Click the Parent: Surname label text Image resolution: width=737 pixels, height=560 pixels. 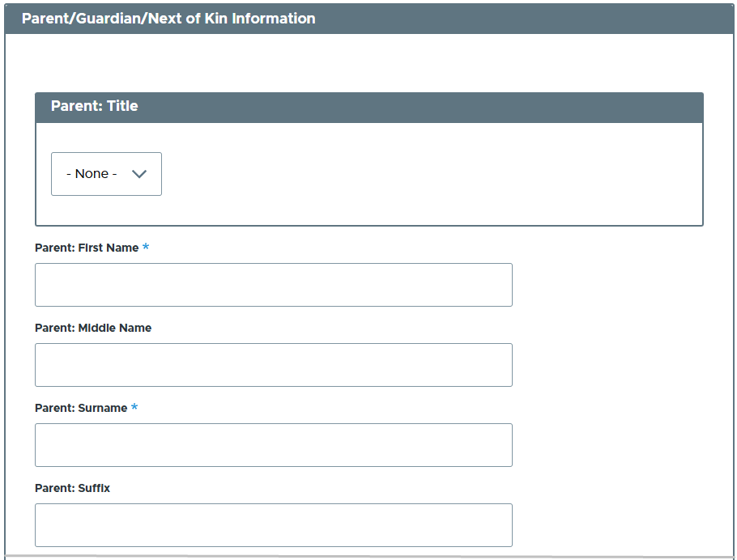tap(81, 408)
